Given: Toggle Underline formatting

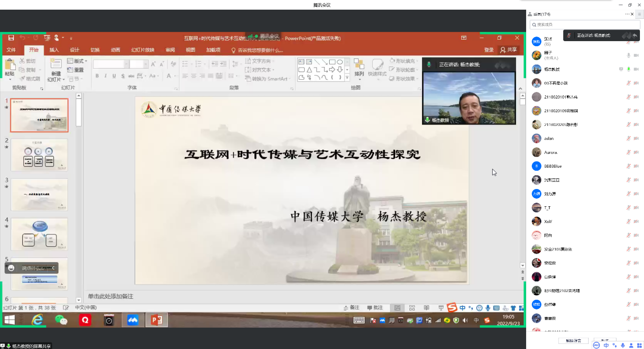Looking at the screenshot, I should (x=114, y=76).
